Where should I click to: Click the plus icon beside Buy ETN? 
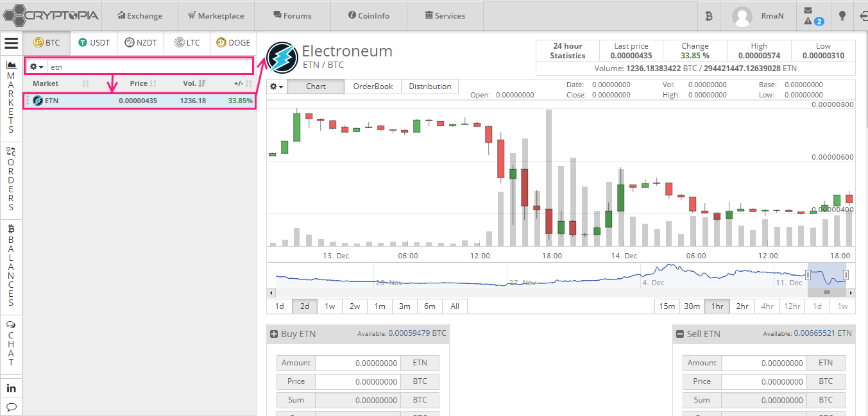pyautogui.click(x=274, y=334)
